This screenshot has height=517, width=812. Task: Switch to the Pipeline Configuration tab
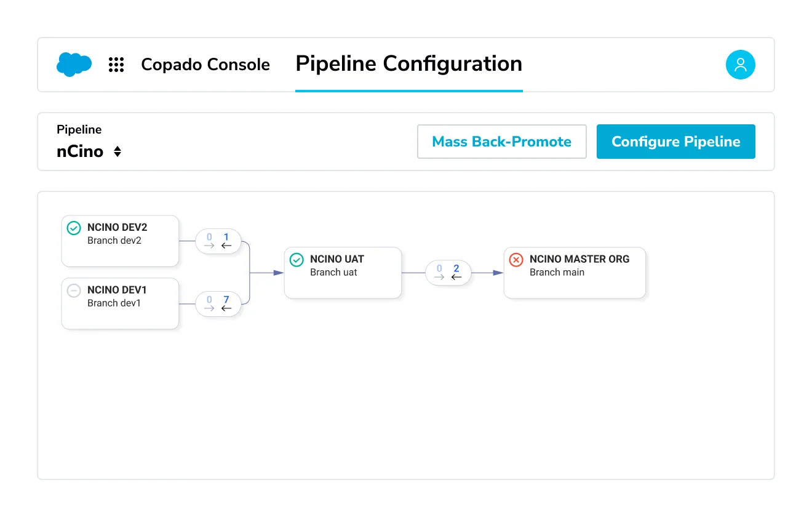408,63
